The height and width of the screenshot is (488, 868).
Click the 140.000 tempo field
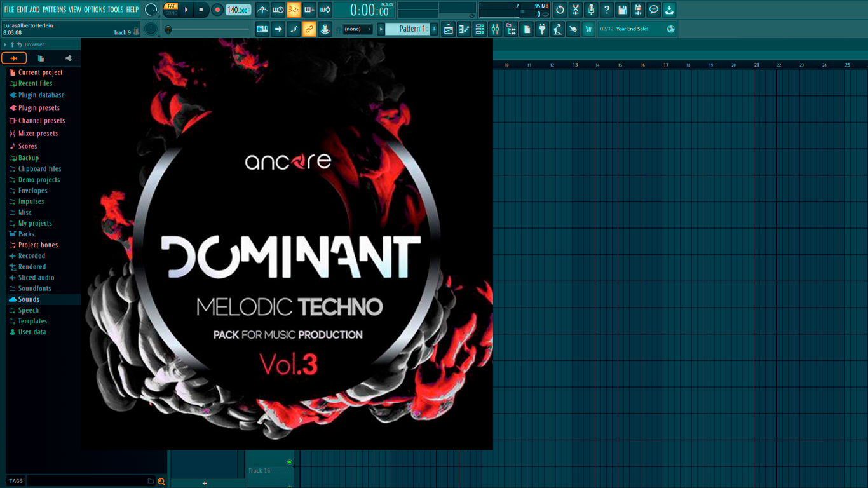pyautogui.click(x=238, y=10)
